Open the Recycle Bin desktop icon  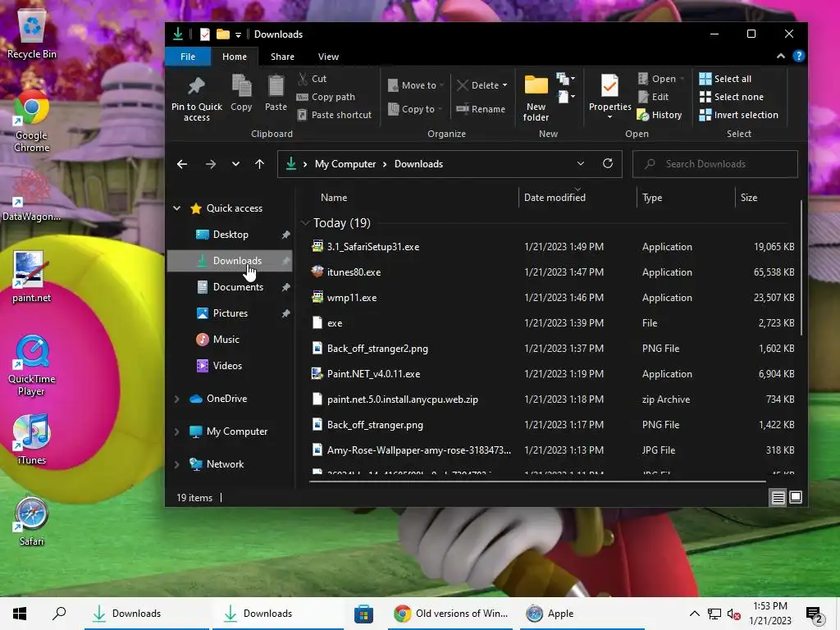[32, 34]
